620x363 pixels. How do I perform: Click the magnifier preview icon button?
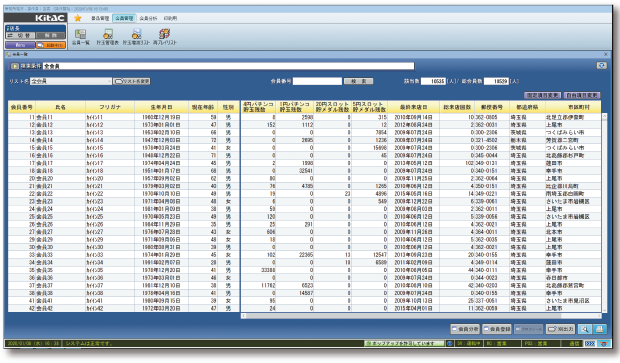pyautogui.click(x=585, y=329)
